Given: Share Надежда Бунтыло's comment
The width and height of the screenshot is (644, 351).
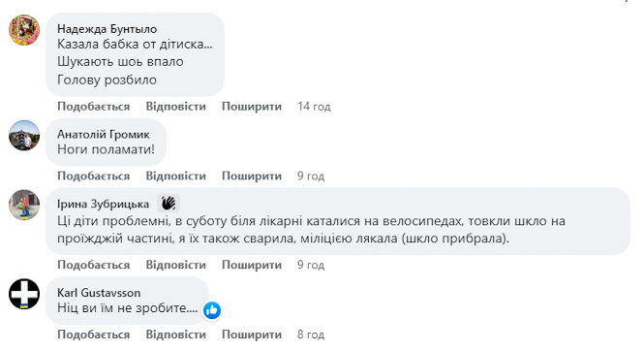Looking at the screenshot, I should pyautogui.click(x=252, y=107).
